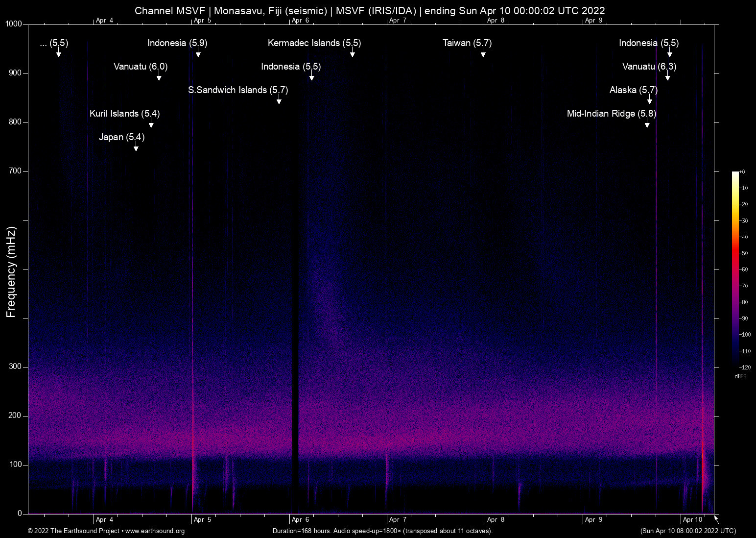
Task: Select Apr 9 on the top time axis
Action: (594, 21)
